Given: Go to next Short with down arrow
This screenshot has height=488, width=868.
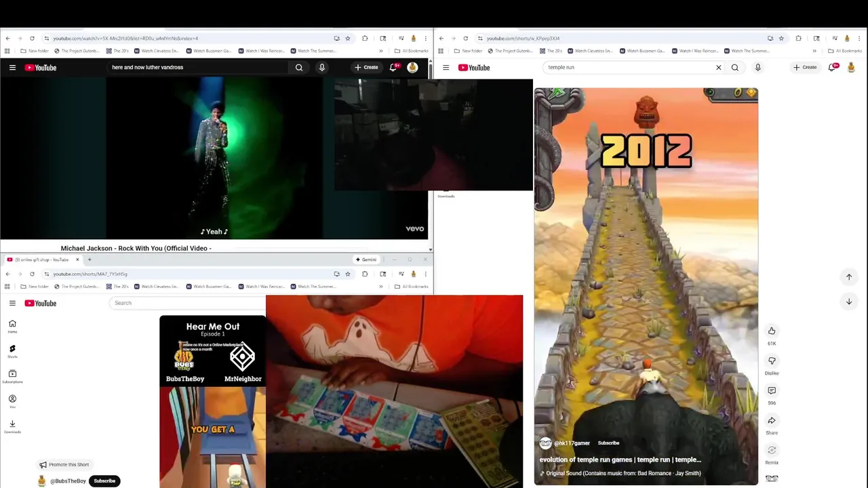Looking at the screenshot, I should coord(848,302).
